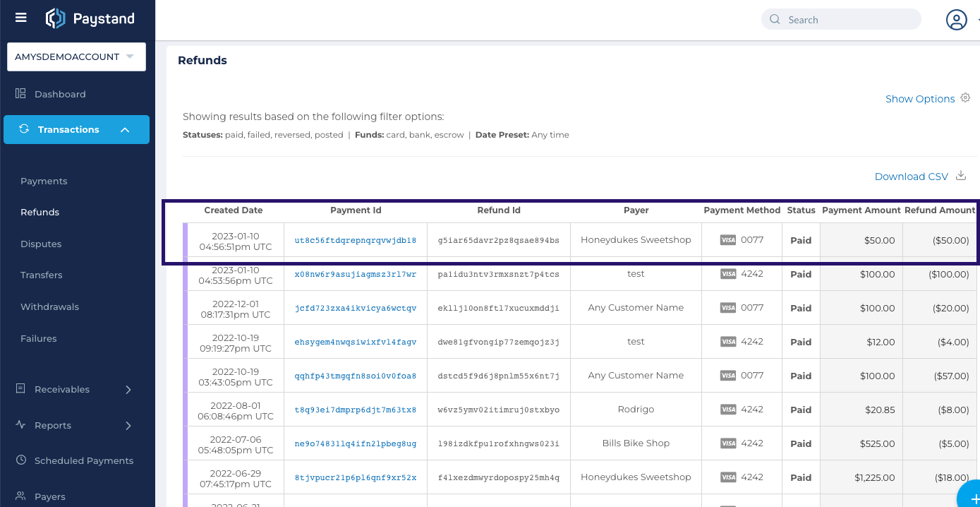Open the AMYSDEMOACCOUNT account dropdown

76,56
